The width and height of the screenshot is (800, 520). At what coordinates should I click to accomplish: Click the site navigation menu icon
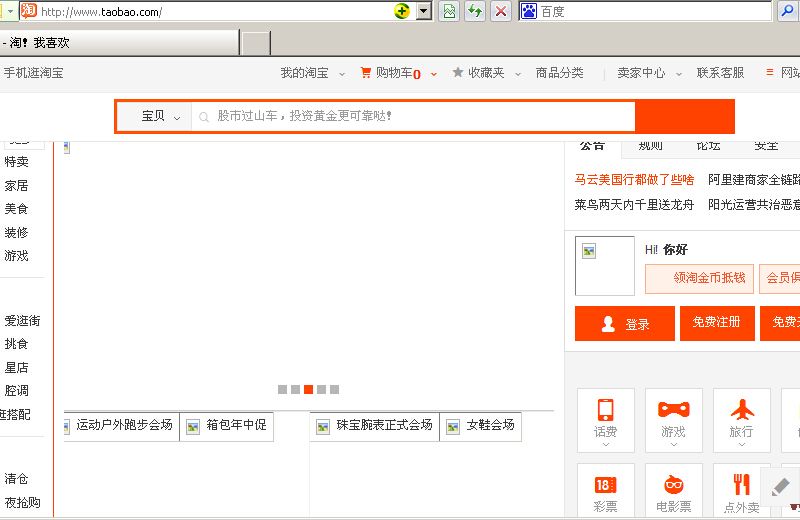click(770, 72)
